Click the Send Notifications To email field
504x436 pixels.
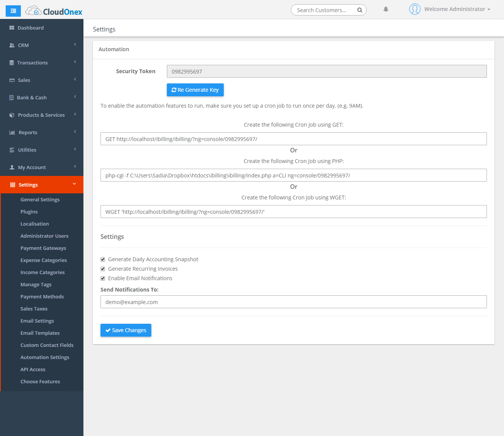point(294,302)
